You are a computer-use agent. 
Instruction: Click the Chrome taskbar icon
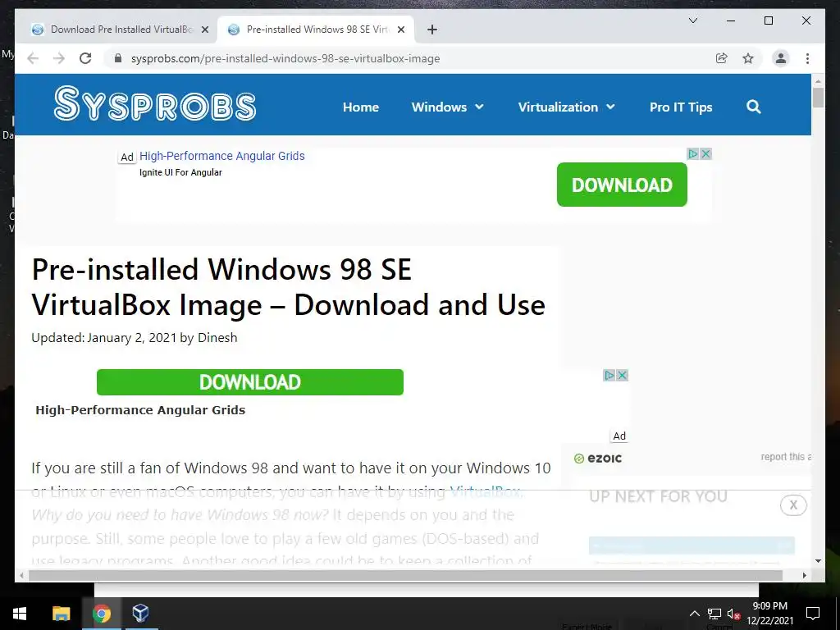pos(101,614)
